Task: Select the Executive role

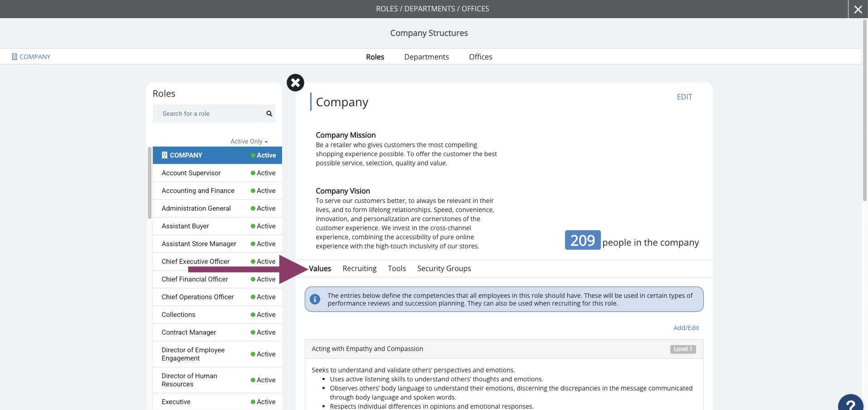Action: click(217, 402)
